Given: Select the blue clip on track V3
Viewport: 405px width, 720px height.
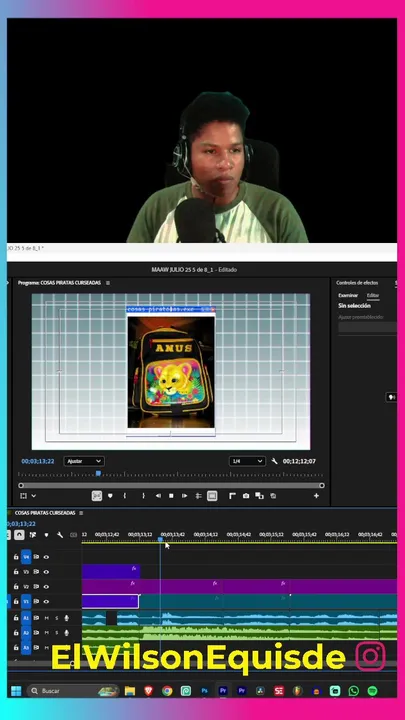Looking at the screenshot, I should click(x=111, y=572).
